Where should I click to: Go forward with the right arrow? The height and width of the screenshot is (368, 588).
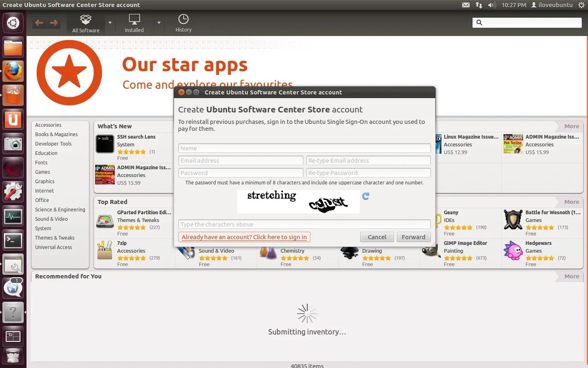(x=53, y=23)
